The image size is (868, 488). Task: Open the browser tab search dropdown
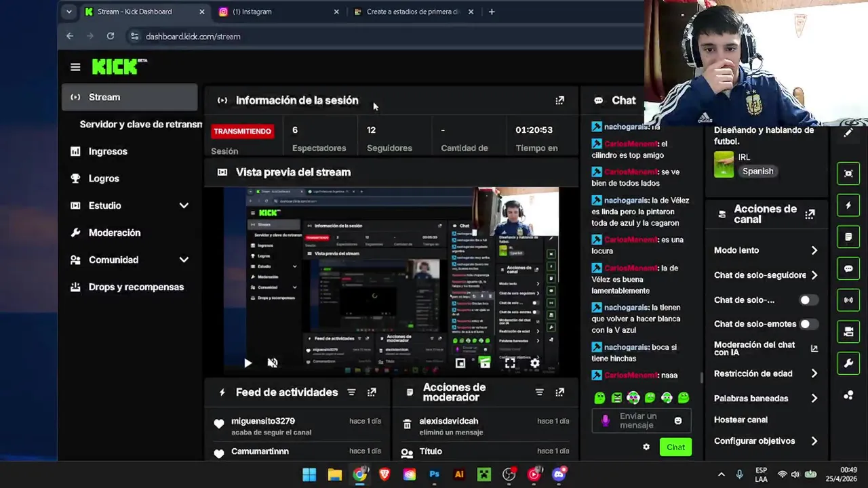click(x=68, y=12)
